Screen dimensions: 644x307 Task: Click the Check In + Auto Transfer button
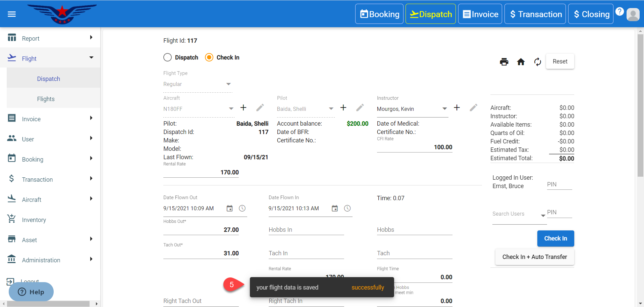(534, 257)
